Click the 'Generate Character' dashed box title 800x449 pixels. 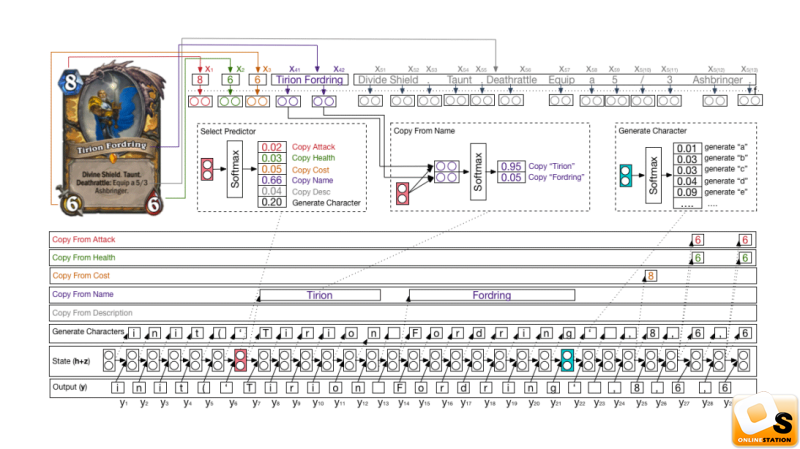(653, 131)
